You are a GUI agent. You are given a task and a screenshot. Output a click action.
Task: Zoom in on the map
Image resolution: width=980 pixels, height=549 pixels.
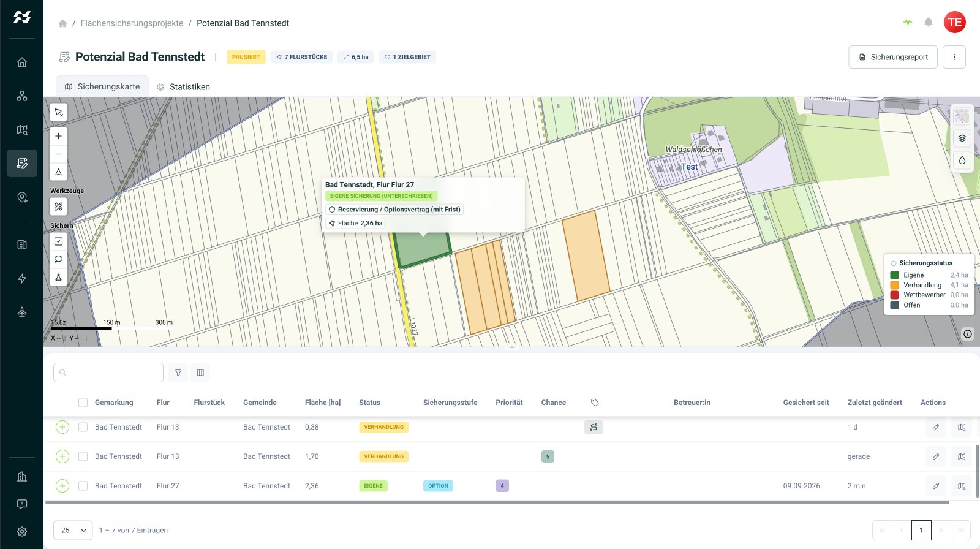point(59,136)
